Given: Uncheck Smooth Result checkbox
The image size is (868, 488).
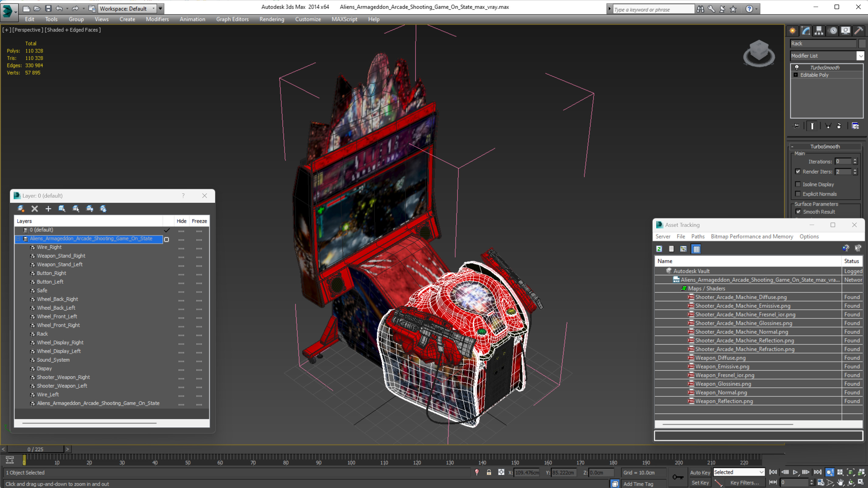Looking at the screenshot, I should pos(798,212).
